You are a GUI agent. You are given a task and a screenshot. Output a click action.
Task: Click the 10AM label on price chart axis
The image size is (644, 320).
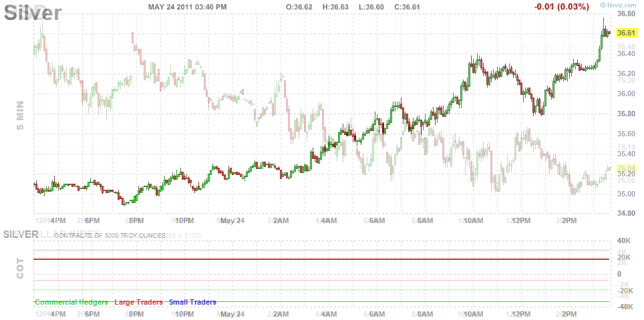pos(473,220)
